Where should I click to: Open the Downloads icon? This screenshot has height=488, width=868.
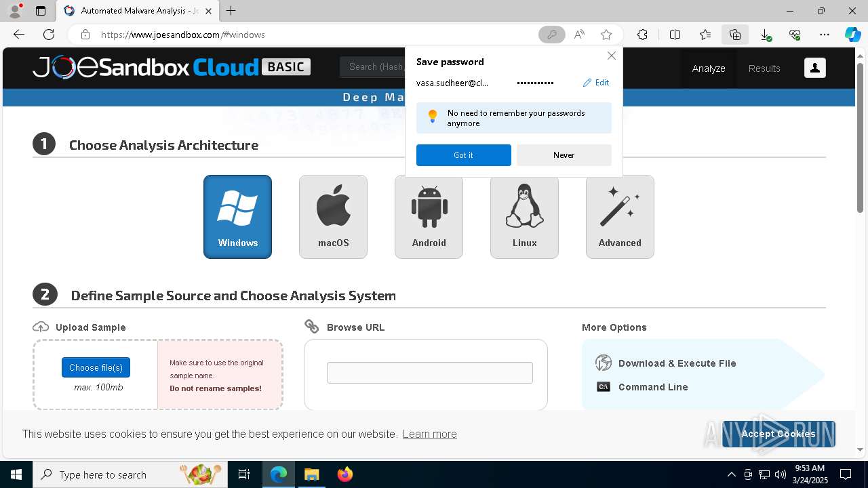pos(765,35)
